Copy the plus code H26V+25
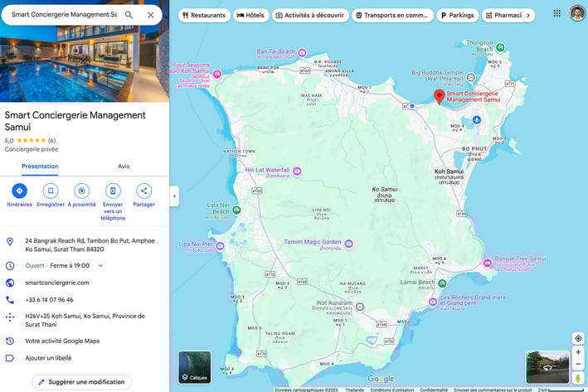Screen dimensions: 588x392 click(85, 320)
